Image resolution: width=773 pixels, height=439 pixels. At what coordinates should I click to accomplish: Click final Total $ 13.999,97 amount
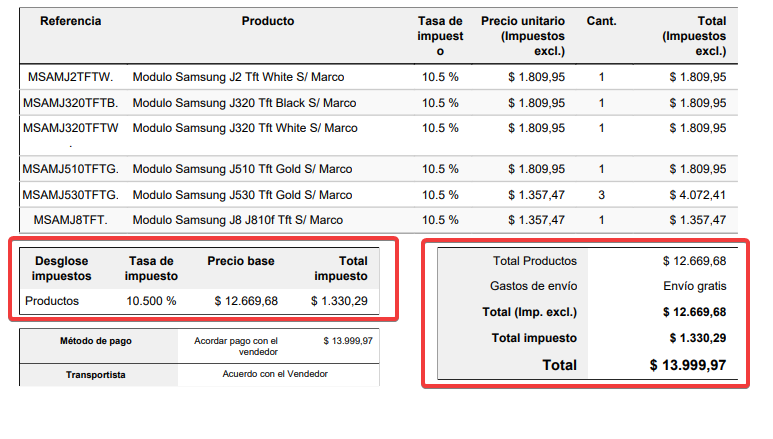click(x=688, y=365)
